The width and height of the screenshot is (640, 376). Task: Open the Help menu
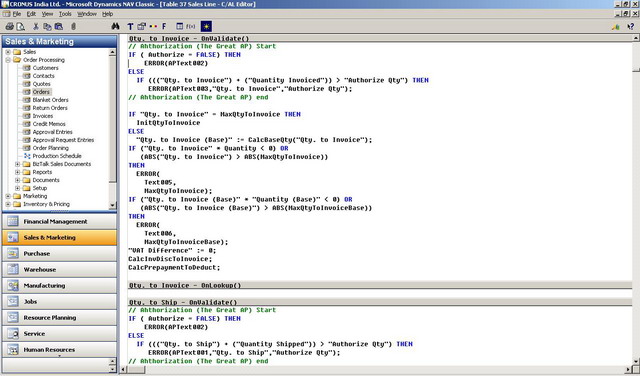click(x=107, y=14)
